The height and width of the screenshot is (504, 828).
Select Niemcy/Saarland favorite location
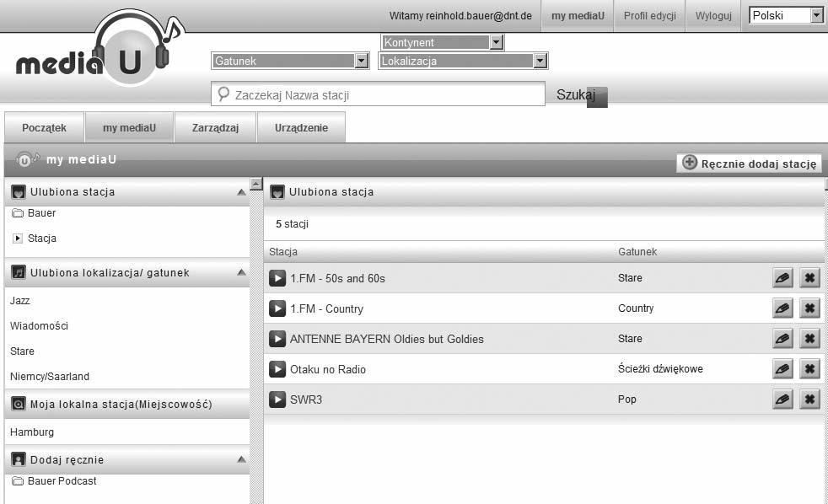point(50,377)
